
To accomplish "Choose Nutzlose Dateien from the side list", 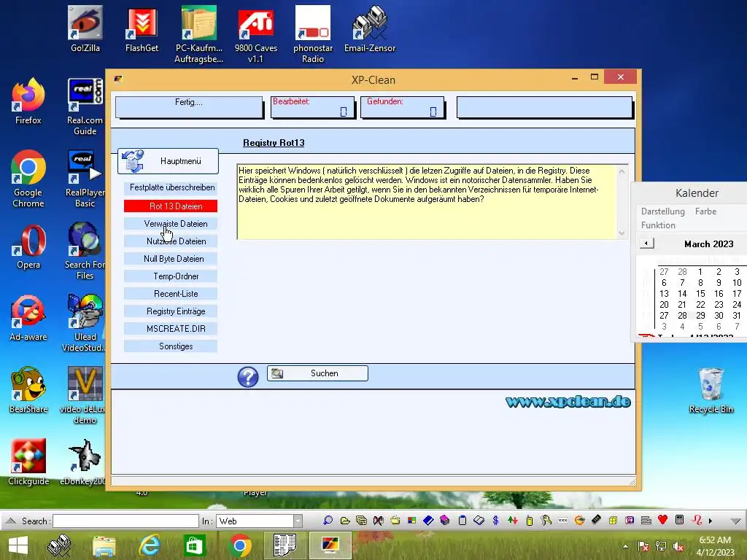I will [x=171, y=241].
